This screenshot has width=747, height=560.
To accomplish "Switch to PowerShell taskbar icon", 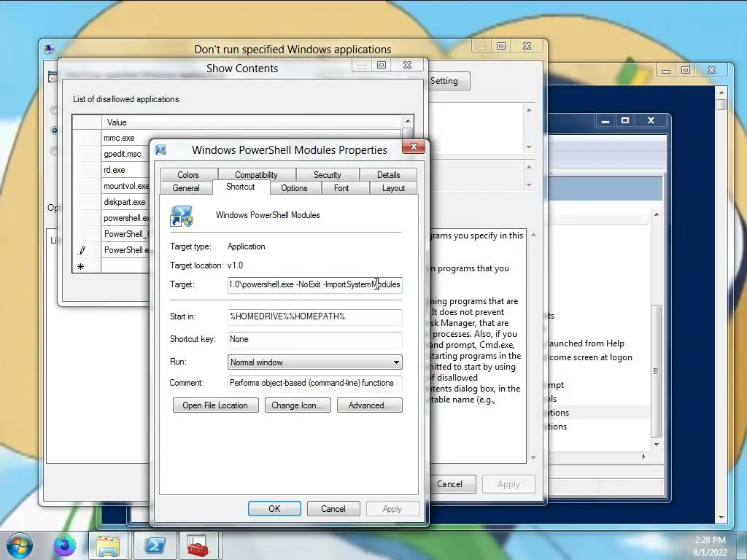I will [x=155, y=545].
